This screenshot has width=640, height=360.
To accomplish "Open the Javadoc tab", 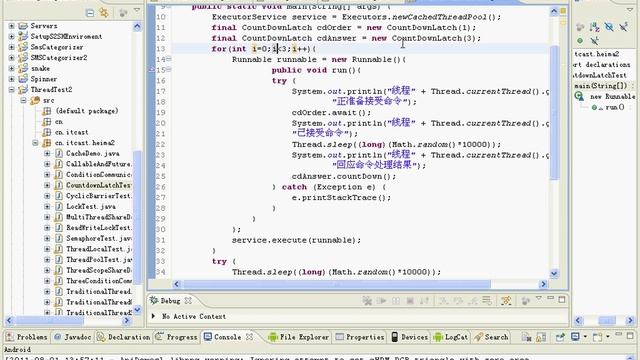I will point(73,337).
